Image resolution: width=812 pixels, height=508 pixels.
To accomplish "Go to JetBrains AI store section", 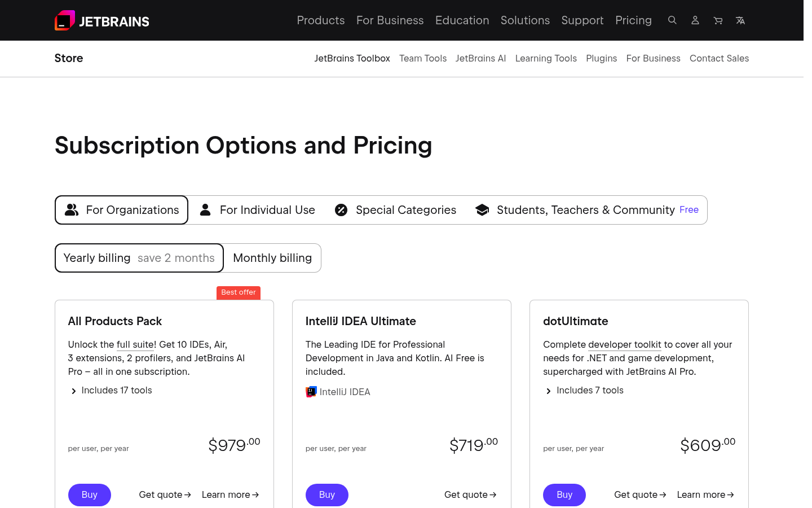I will pyautogui.click(x=481, y=58).
